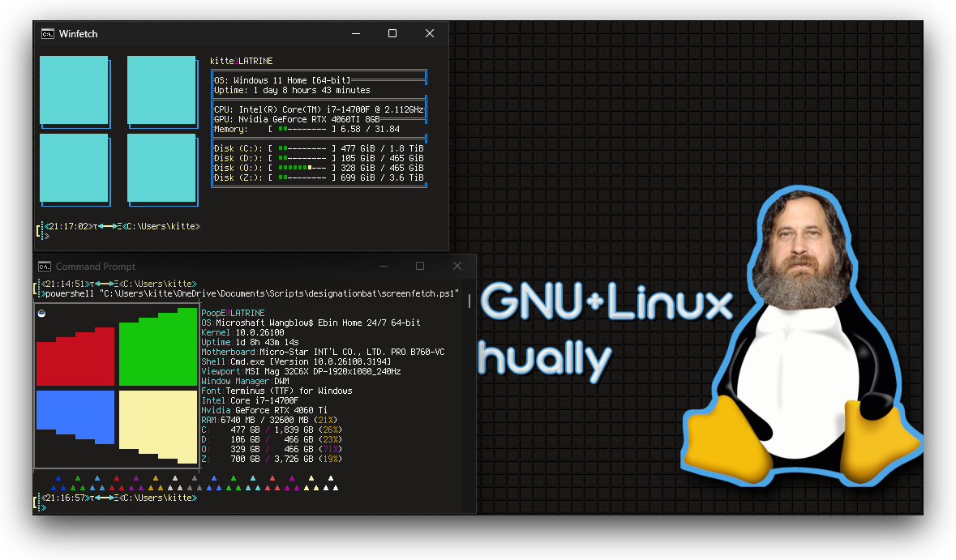This screenshot has height=560, width=956.
Task: Click the "D: 106 GB / 466 GB (23%)" line
Action: [x=272, y=440]
